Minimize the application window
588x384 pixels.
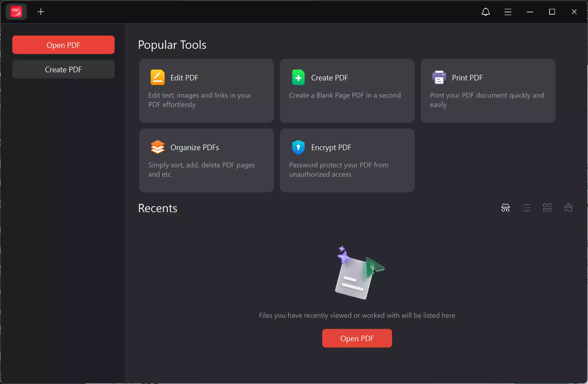(530, 12)
